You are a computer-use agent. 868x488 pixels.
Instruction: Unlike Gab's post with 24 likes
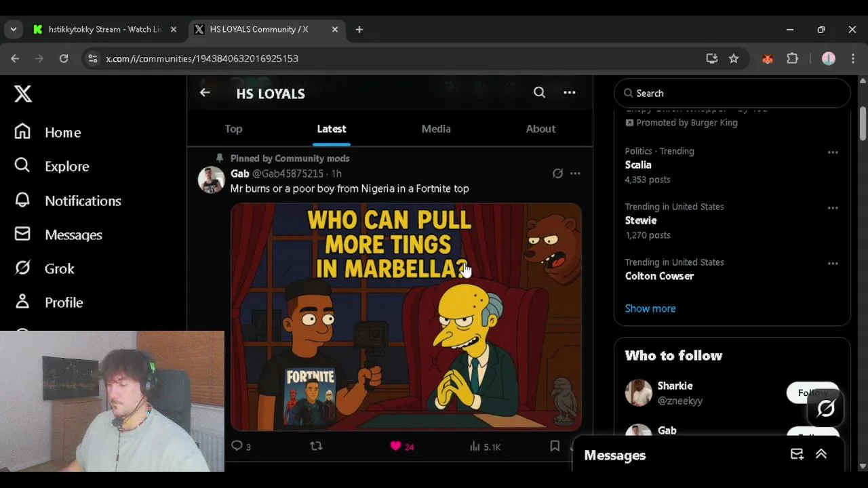tap(401, 446)
